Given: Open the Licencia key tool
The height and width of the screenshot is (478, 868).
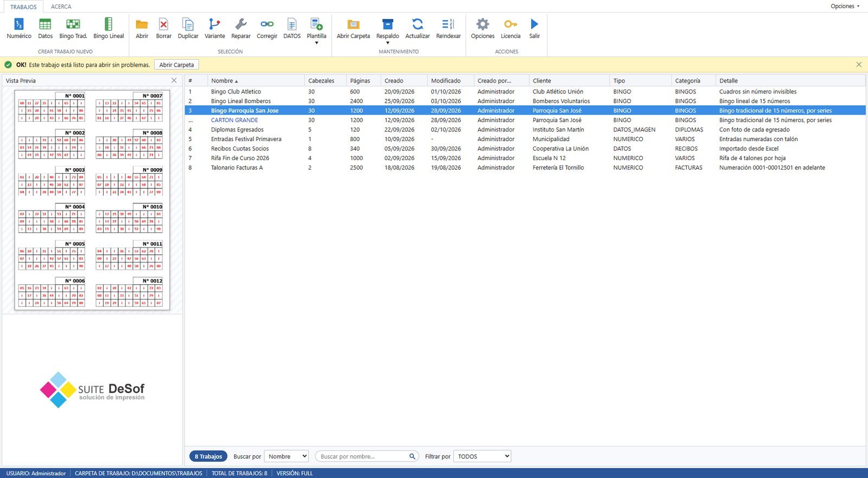Looking at the screenshot, I should (x=510, y=28).
